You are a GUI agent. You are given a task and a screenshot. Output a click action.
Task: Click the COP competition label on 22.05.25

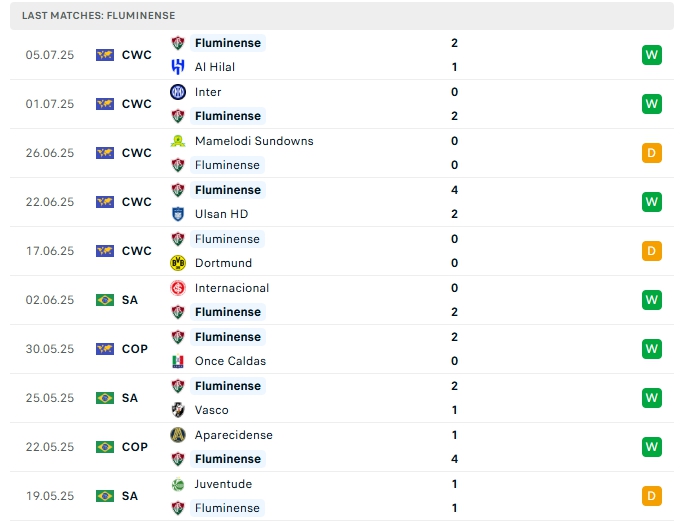[135, 447]
